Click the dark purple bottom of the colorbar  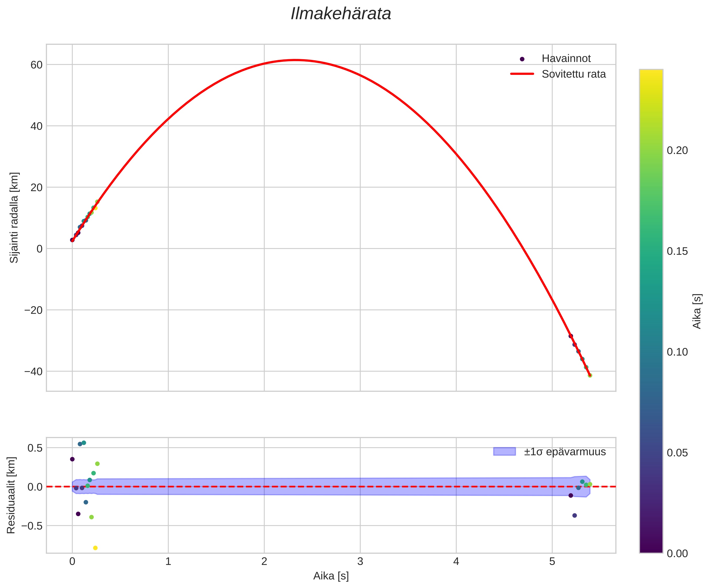pyautogui.click(x=651, y=548)
